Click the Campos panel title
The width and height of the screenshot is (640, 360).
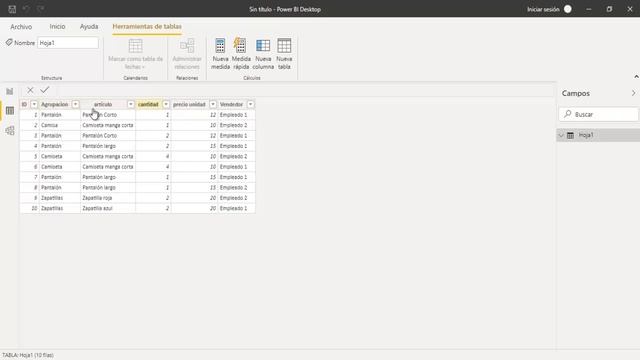(x=576, y=93)
